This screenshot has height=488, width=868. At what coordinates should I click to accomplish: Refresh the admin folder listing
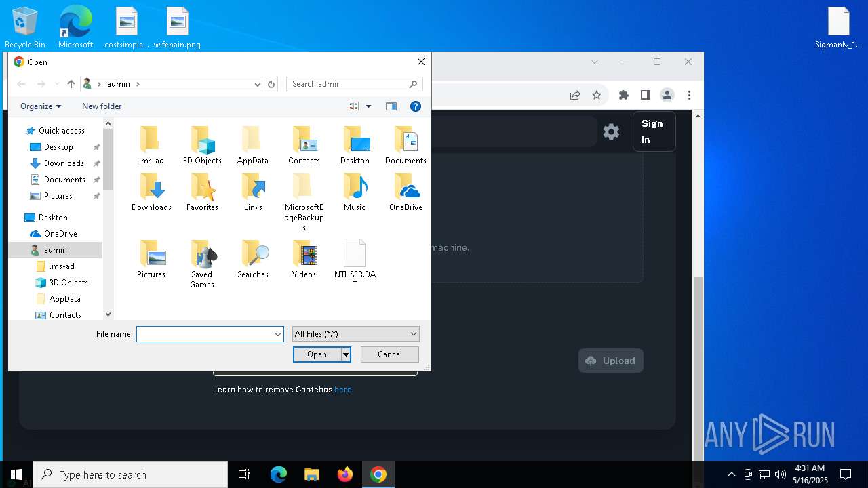271,84
